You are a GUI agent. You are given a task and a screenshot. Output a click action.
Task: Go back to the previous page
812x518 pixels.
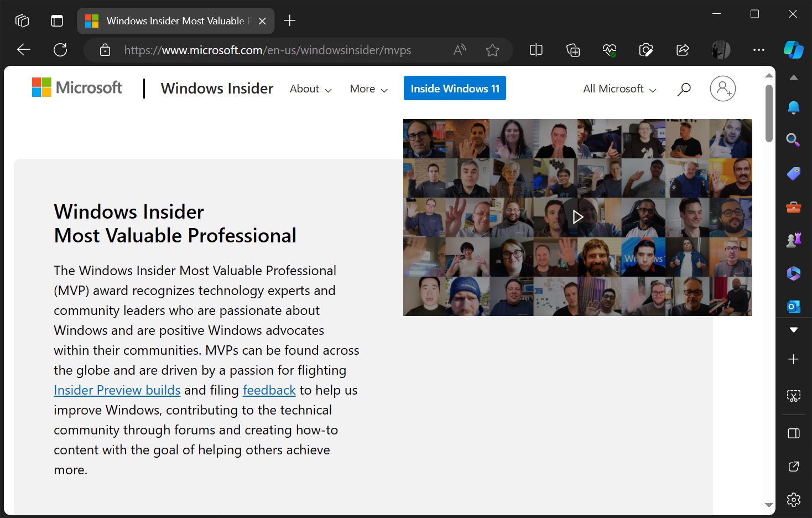(x=24, y=50)
